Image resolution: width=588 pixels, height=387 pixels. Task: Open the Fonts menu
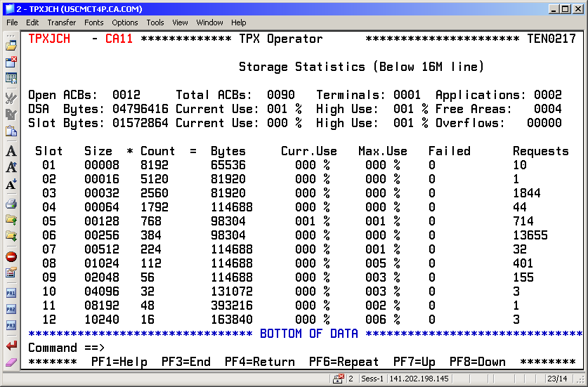(x=94, y=22)
